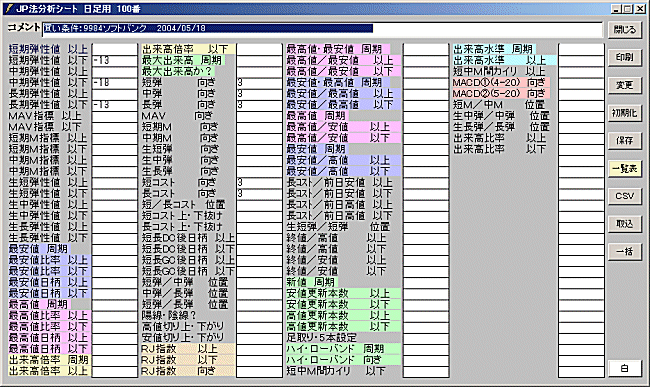Click the 保存 save button

(x=625, y=141)
